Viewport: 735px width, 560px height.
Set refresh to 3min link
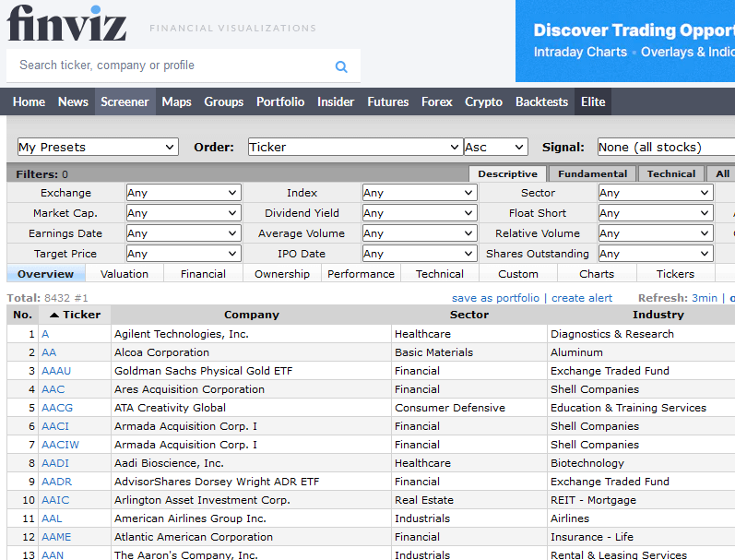(705, 298)
